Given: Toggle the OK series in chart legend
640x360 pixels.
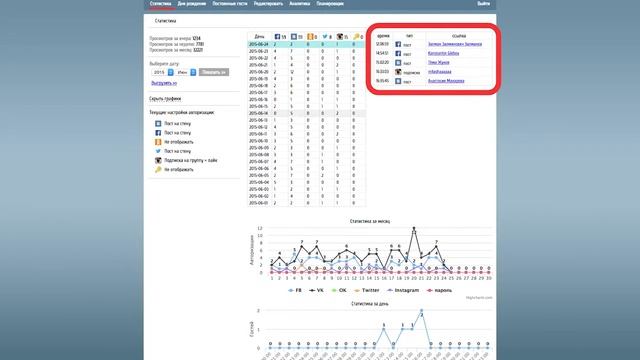Looking at the screenshot, I should point(339,290).
